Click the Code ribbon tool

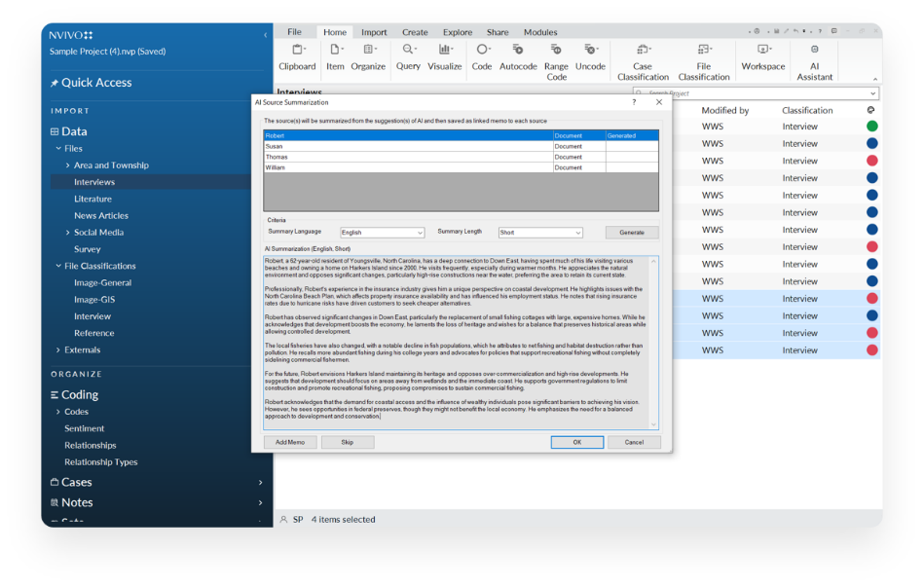pyautogui.click(x=481, y=57)
